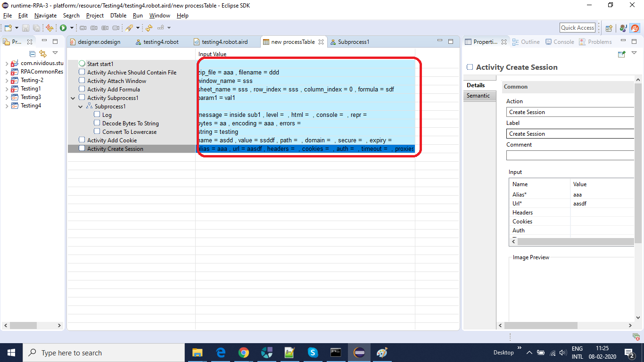Tick checkbox for Convert To Lowercase
Viewport: 644px width, 362px height.
tap(97, 132)
